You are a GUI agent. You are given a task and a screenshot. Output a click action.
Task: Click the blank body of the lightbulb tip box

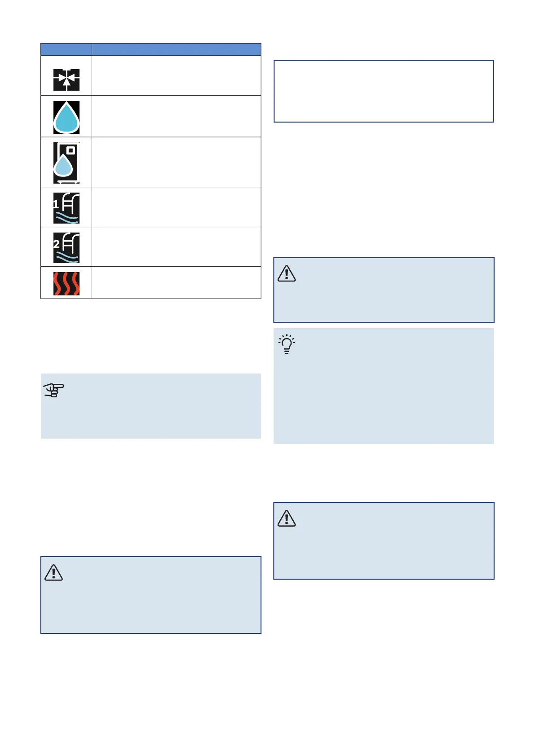point(391,395)
